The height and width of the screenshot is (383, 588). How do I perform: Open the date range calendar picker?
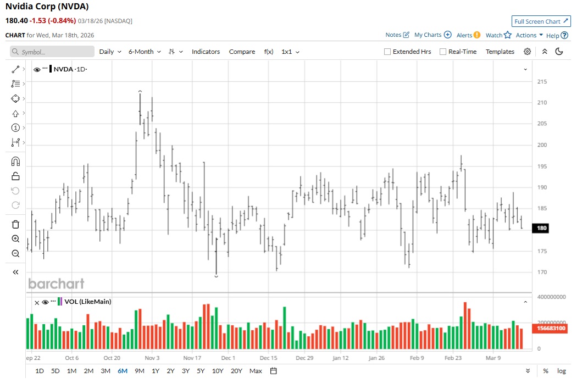[x=273, y=371]
